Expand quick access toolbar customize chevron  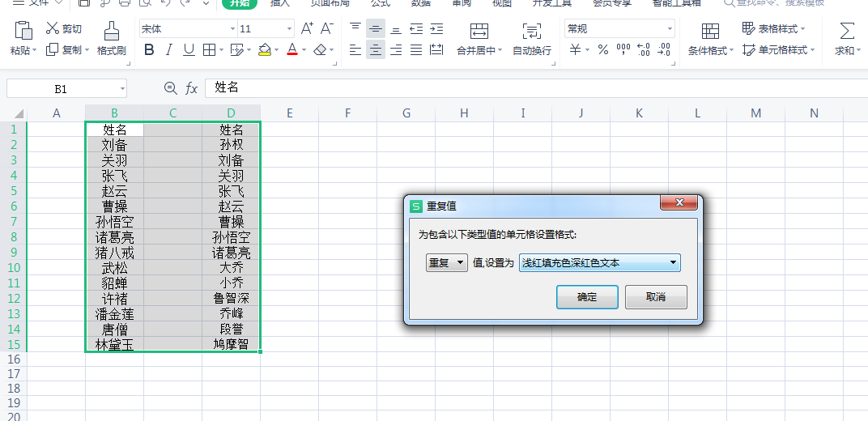206,2
